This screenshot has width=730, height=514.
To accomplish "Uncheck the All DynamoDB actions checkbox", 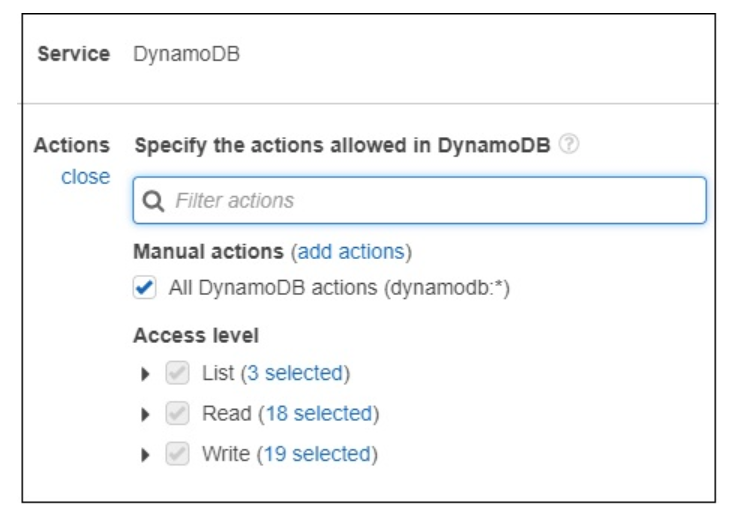I will pos(144,288).
